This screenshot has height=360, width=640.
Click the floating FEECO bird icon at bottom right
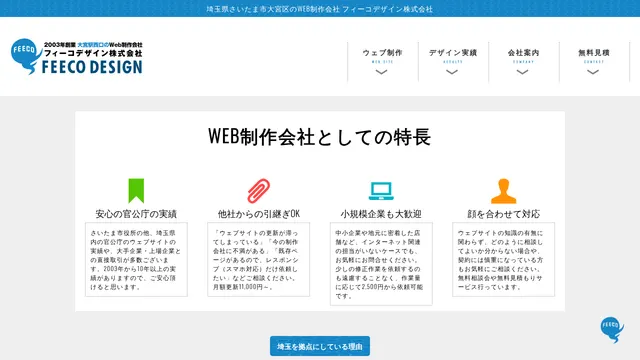click(x=612, y=329)
